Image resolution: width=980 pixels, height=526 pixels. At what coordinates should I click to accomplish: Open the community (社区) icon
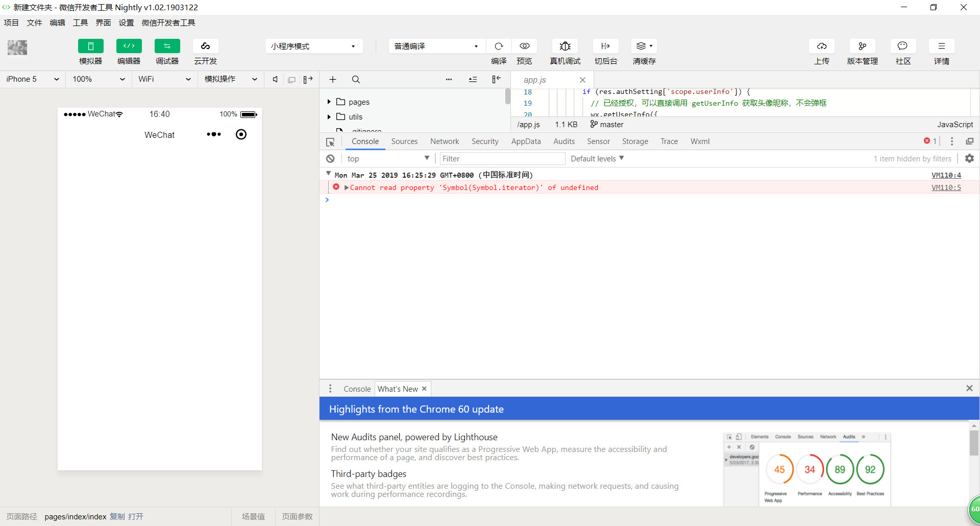903,46
